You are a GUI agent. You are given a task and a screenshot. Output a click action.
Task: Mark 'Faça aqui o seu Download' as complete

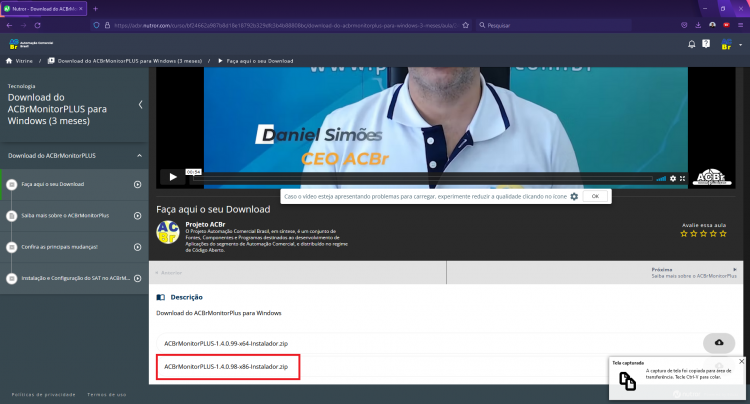(x=11, y=185)
